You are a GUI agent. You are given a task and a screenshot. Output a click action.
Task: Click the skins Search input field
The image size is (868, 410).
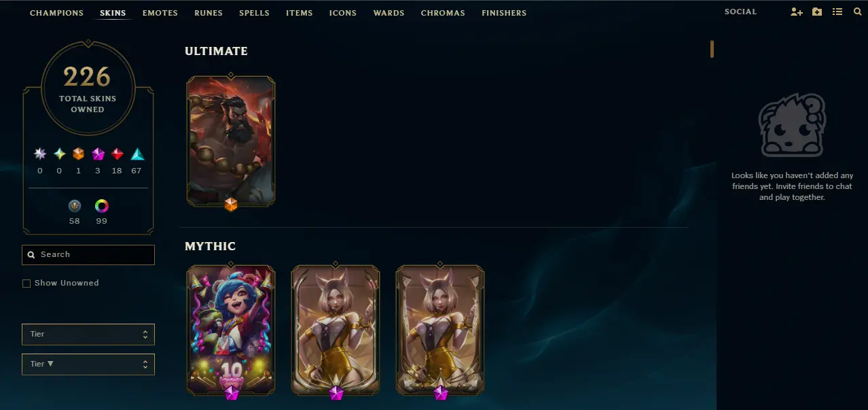88,255
